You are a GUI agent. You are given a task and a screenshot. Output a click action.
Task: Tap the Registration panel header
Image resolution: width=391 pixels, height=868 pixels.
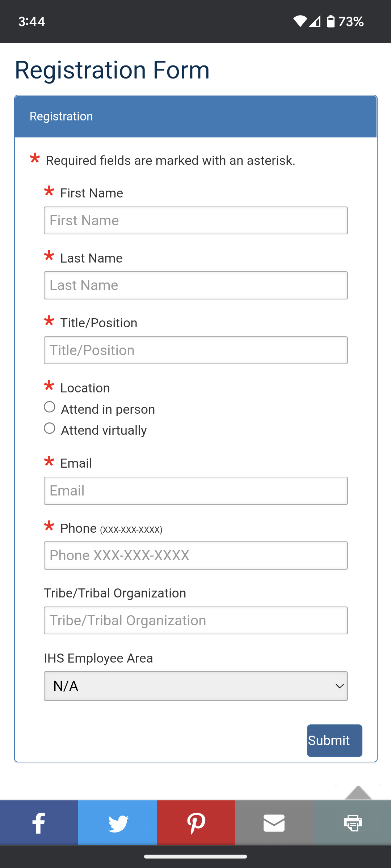click(196, 116)
